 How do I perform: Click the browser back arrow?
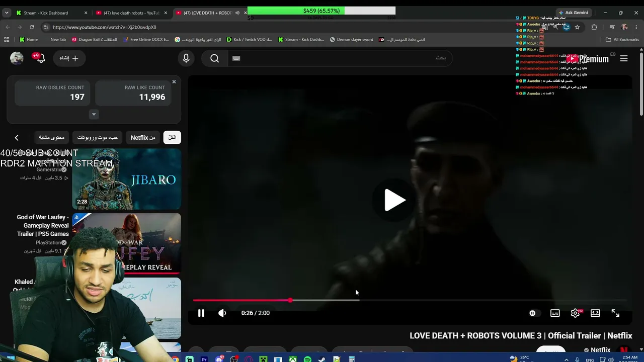pos(8,27)
